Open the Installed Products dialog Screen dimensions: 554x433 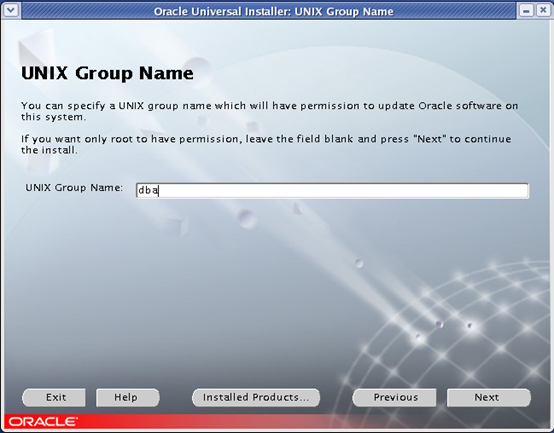(256, 397)
